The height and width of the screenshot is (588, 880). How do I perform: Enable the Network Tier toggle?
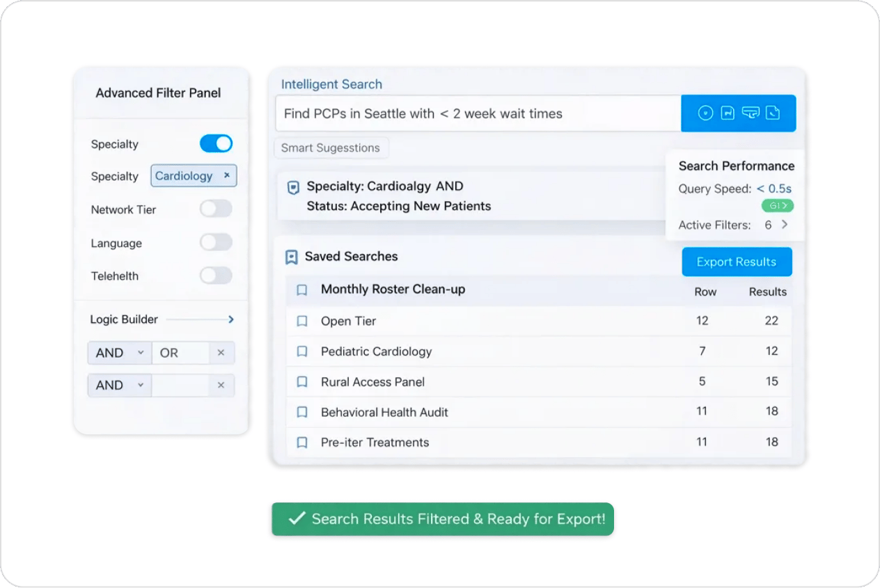point(216,209)
